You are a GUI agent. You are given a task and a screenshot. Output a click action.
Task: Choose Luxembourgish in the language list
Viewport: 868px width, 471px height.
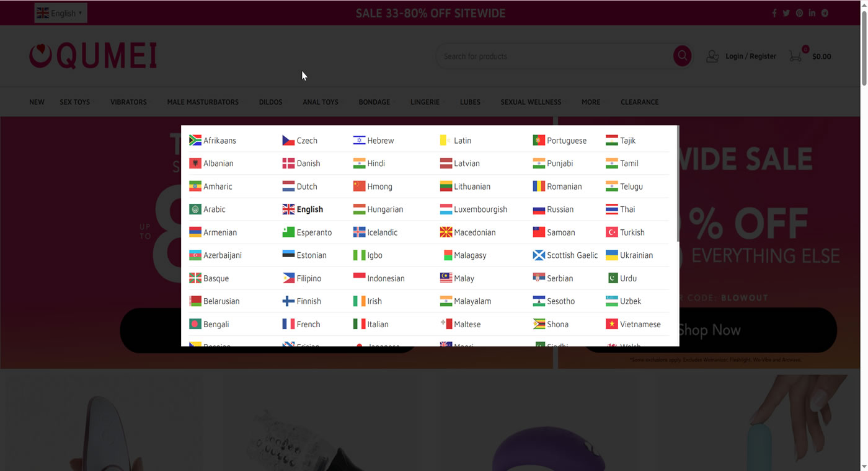coord(474,209)
